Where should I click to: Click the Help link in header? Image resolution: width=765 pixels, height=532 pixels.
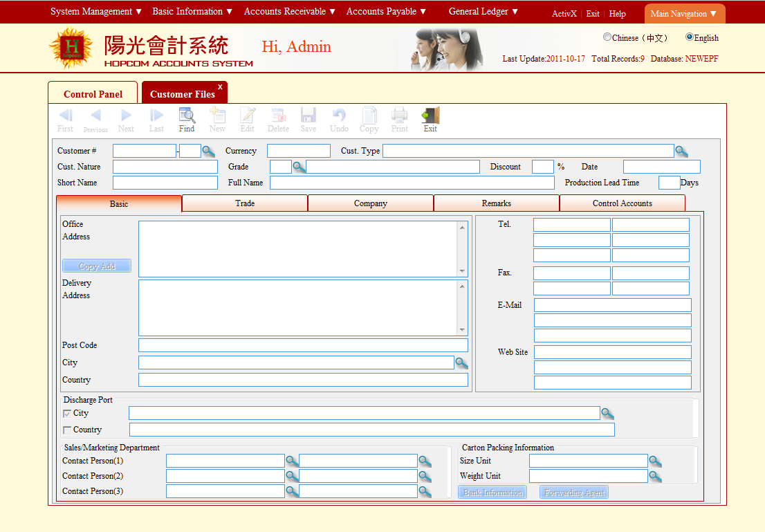click(617, 14)
